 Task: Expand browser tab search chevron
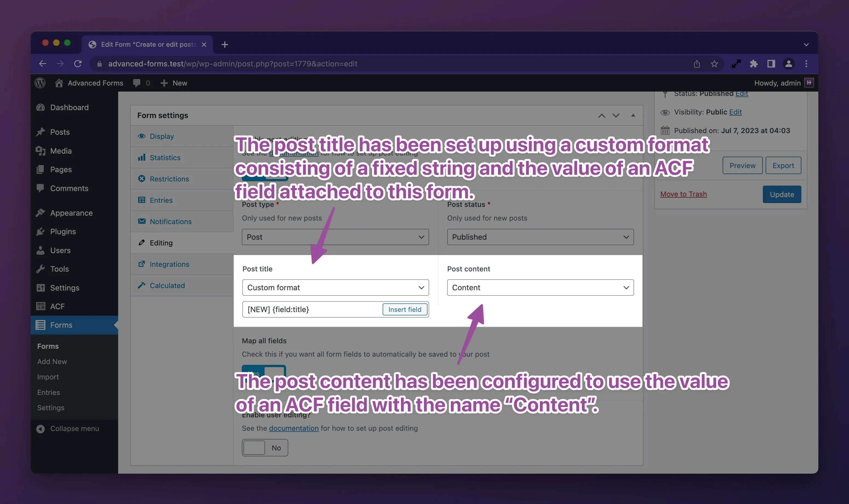click(806, 45)
